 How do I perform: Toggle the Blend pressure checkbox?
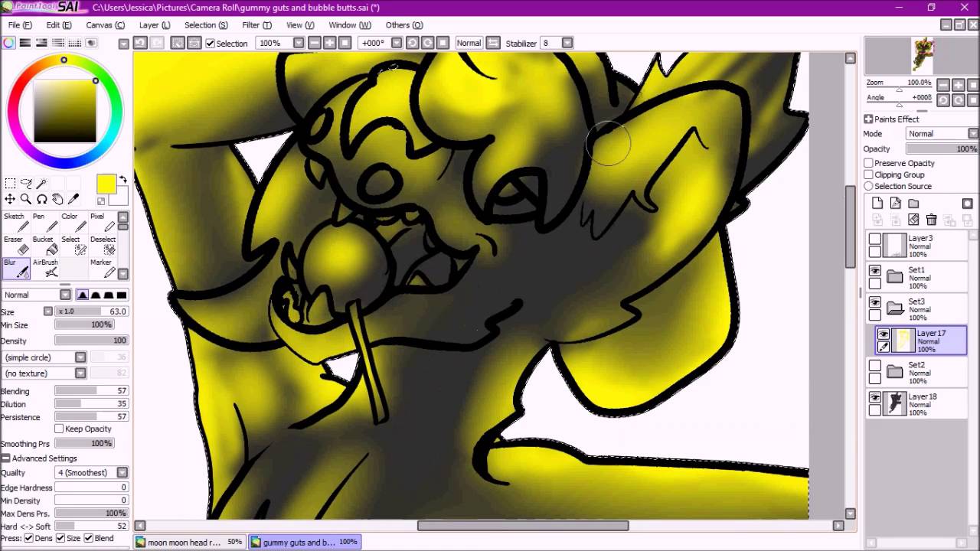click(x=88, y=538)
